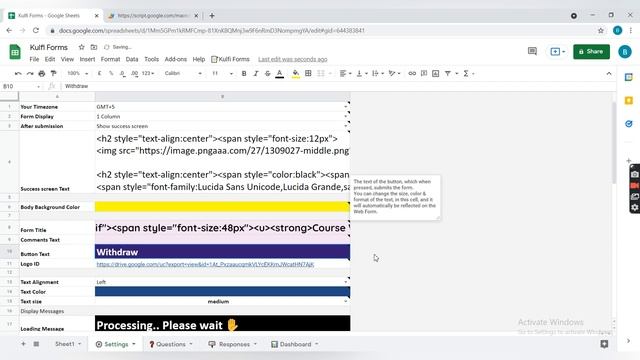The image size is (640, 360).
Task: Open the Explore panel
Action: coord(604,344)
